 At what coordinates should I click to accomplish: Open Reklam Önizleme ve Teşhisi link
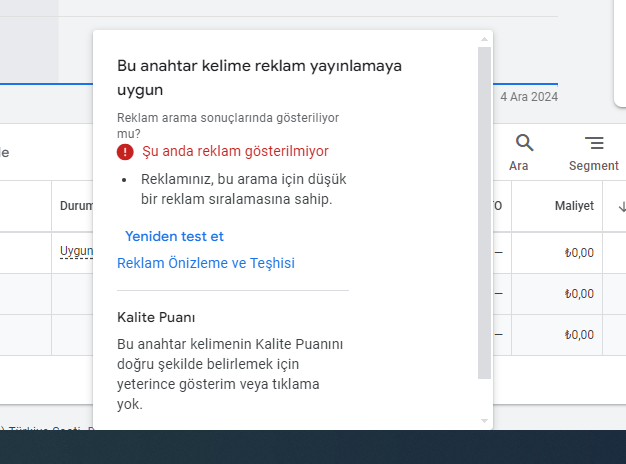pyautogui.click(x=206, y=263)
